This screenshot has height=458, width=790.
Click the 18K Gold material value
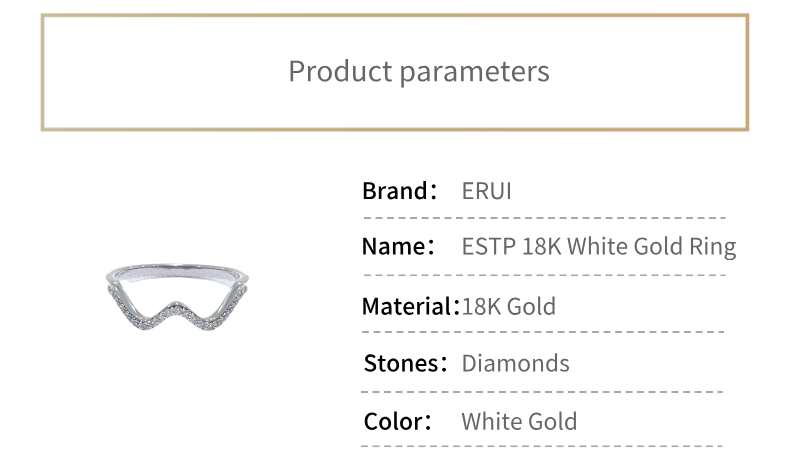pos(508,306)
